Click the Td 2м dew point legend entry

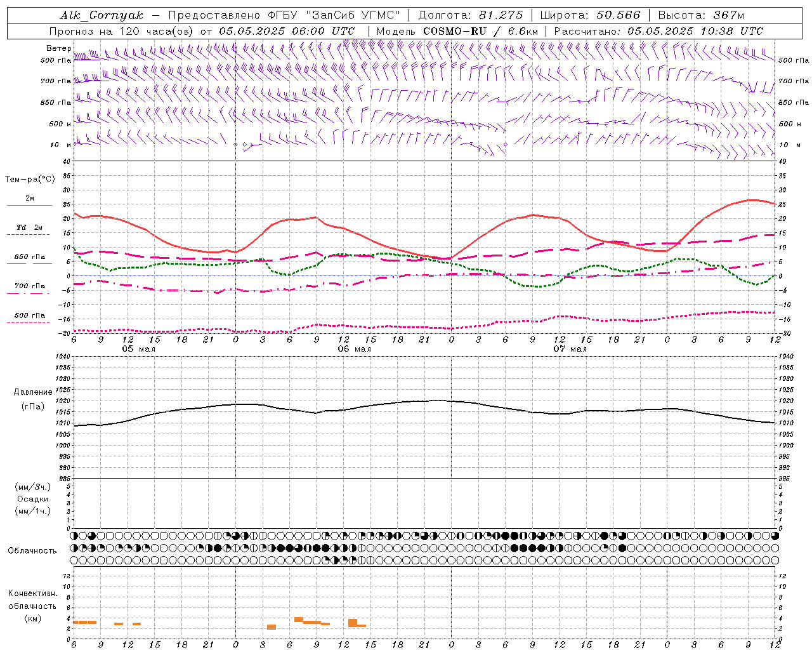(29, 227)
